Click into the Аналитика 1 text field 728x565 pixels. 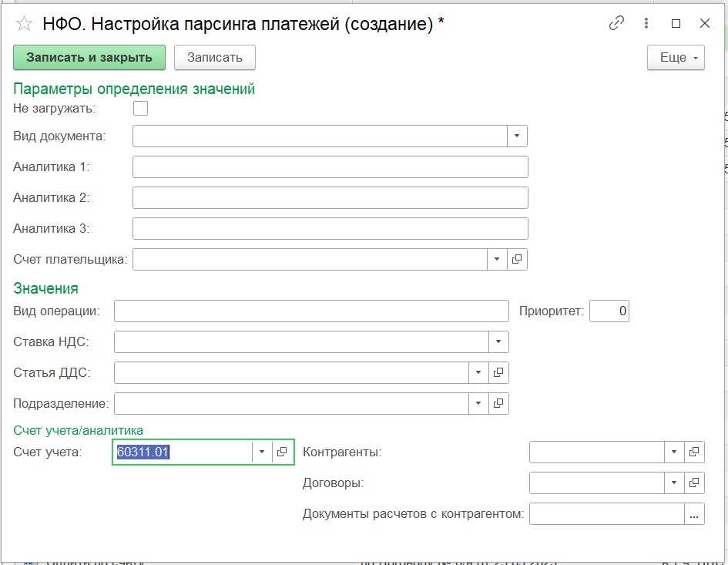pos(330,167)
